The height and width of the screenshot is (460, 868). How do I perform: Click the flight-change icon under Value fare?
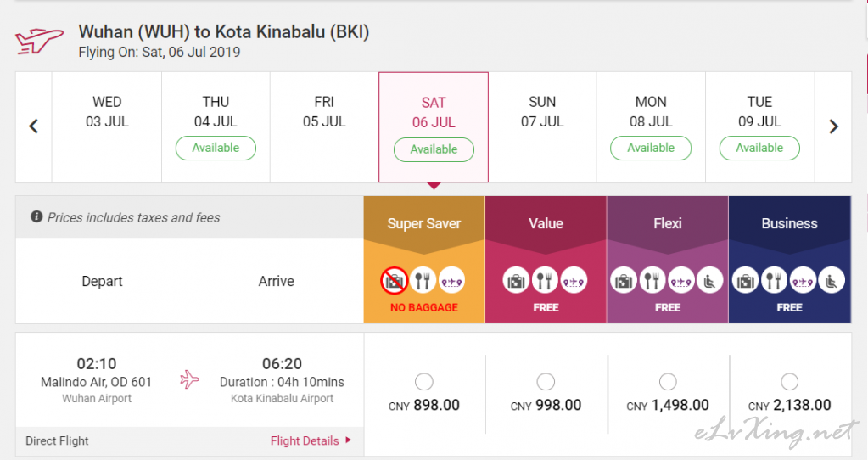(x=574, y=281)
